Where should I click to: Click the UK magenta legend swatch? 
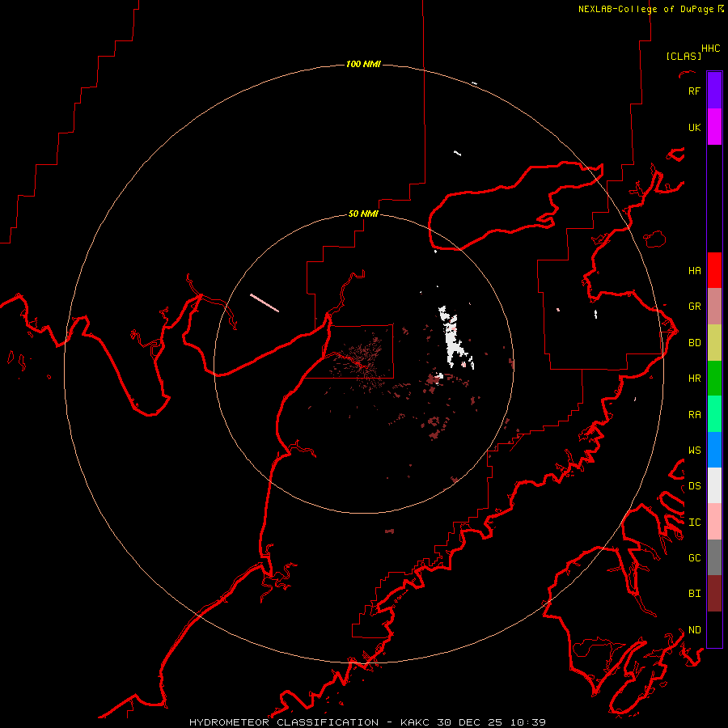[x=714, y=127]
